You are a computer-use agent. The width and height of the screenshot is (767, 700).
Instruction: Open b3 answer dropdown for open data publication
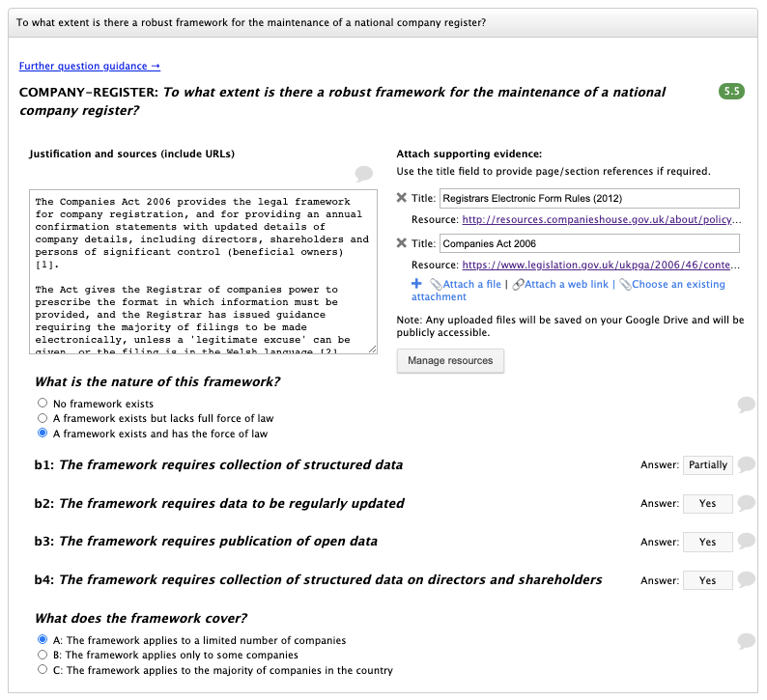708,542
